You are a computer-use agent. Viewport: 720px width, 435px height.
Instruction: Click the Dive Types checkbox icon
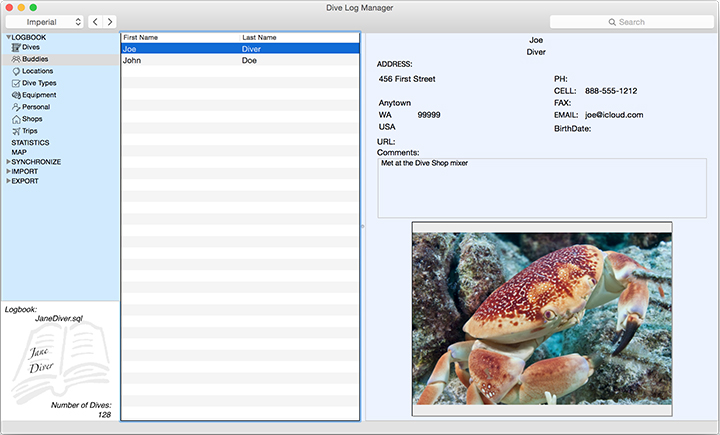[16, 83]
